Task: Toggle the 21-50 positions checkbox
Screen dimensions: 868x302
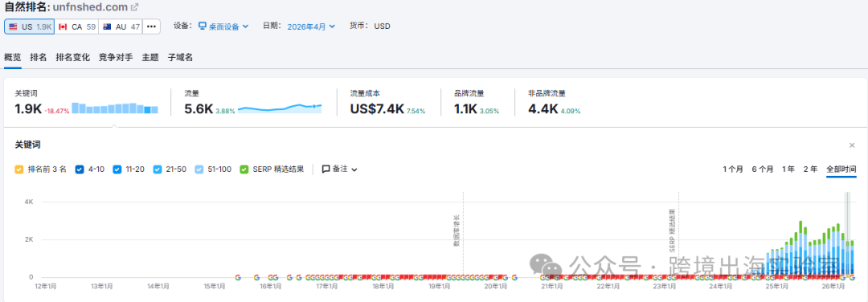Action: (158, 169)
